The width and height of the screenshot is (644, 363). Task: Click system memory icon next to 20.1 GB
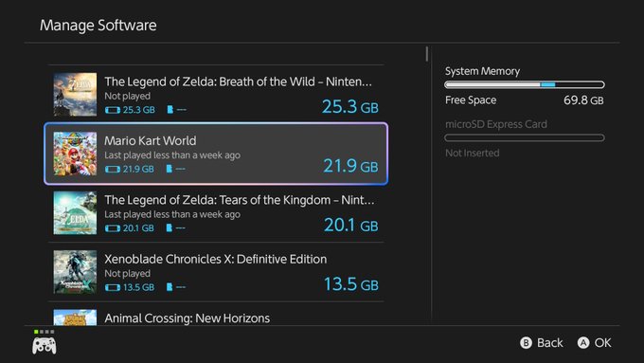[x=113, y=228]
